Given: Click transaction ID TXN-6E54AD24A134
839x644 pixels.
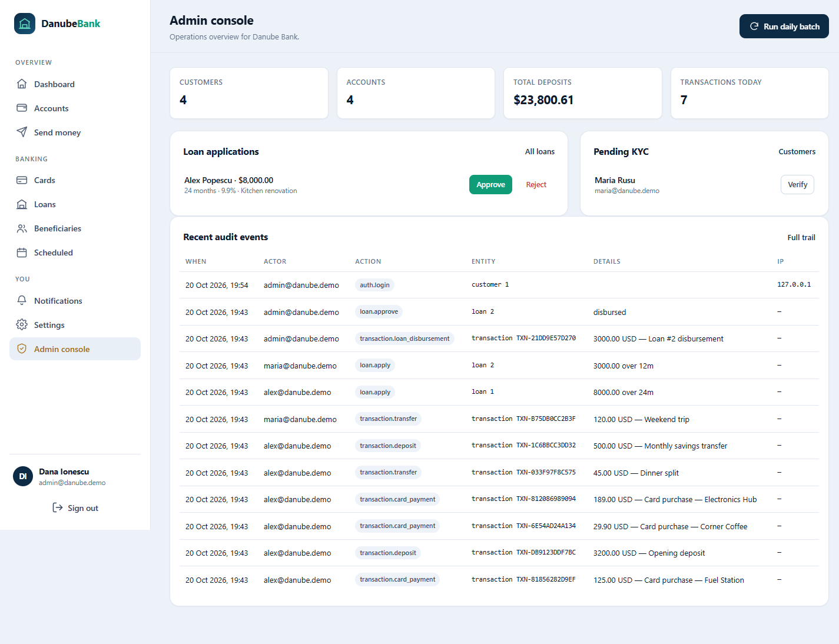Looking at the screenshot, I should click(546, 526).
